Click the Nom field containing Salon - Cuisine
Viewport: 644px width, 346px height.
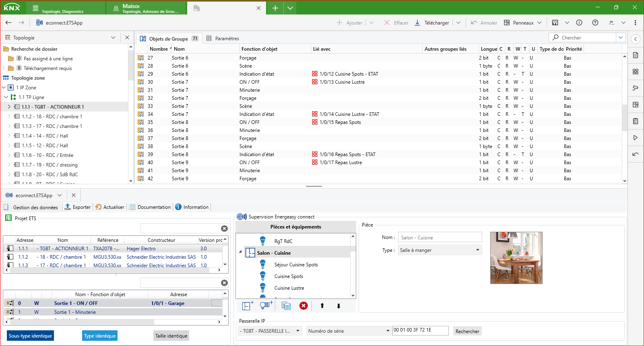click(440, 238)
